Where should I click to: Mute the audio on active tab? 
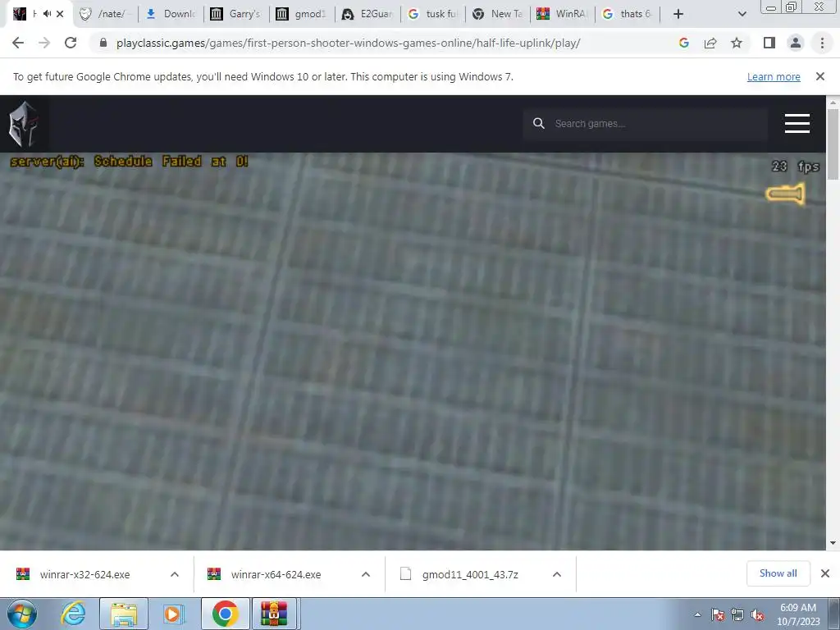click(x=47, y=14)
